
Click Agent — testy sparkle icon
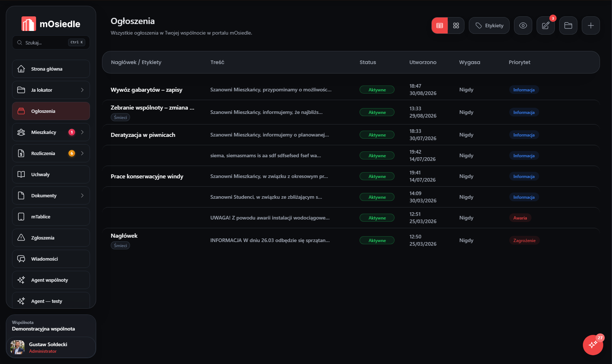coord(21,301)
